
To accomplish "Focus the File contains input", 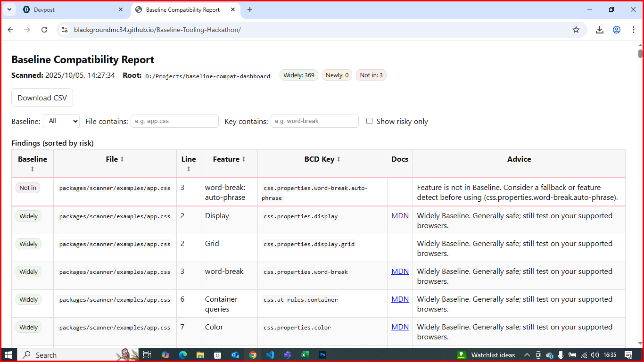I will [174, 121].
